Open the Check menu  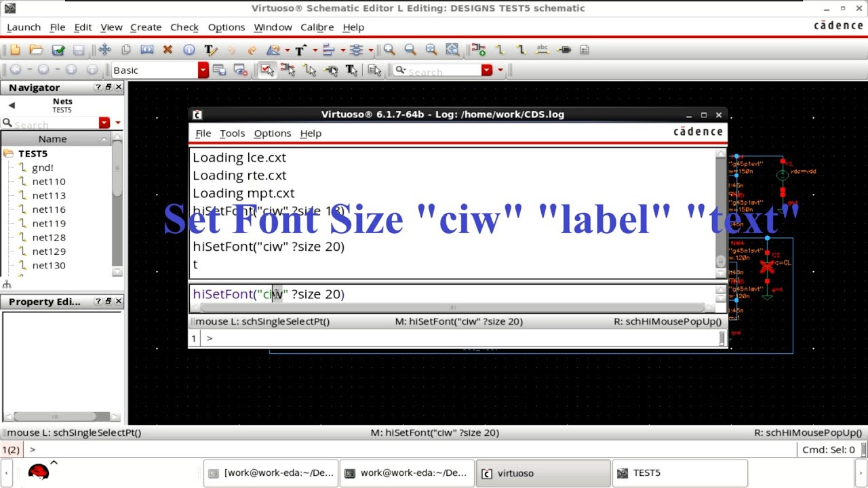[x=184, y=27]
